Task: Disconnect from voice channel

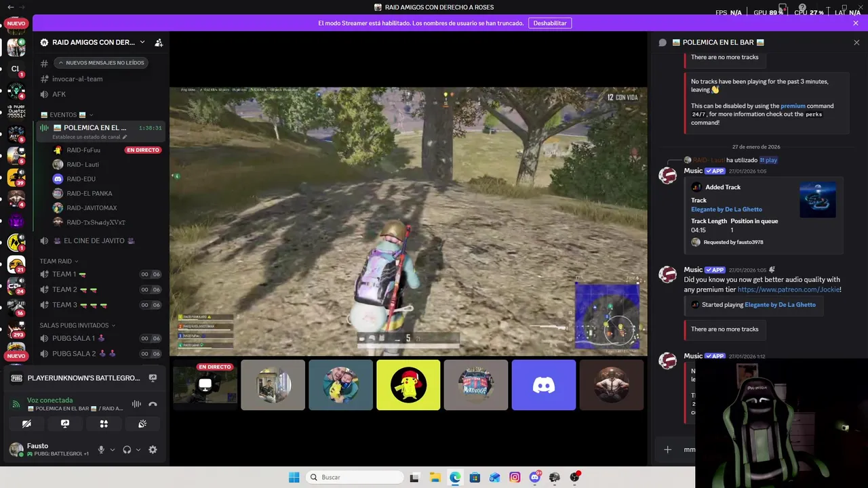Action: click(153, 404)
